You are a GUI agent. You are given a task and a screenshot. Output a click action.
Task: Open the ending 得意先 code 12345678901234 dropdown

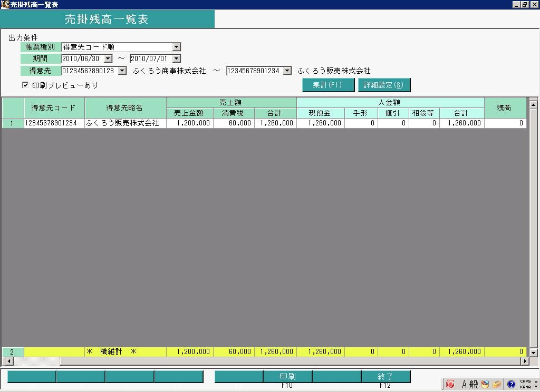tap(287, 71)
